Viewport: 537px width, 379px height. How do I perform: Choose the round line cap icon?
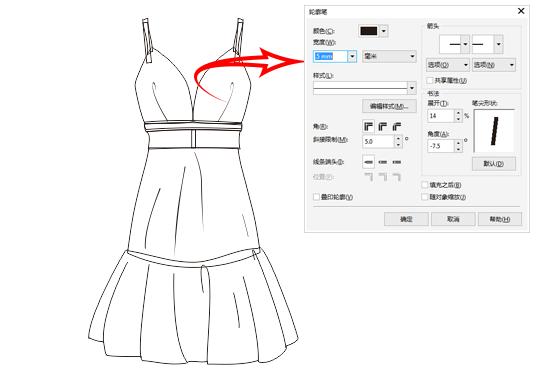[x=383, y=162]
